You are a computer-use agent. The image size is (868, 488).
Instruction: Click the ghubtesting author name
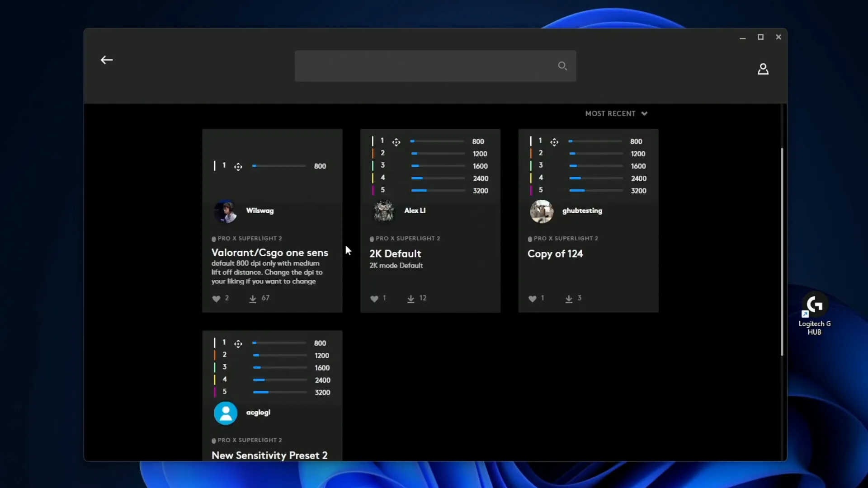tap(582, 211)
